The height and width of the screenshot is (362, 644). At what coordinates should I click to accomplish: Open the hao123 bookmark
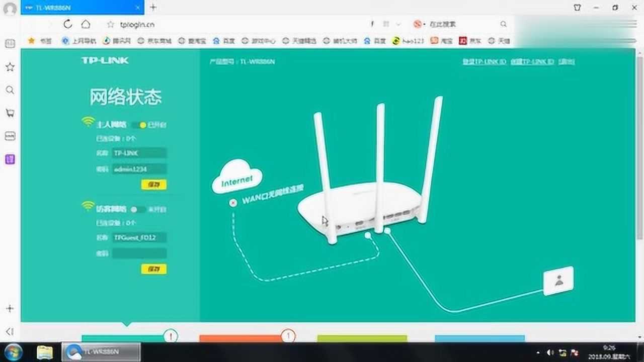pos(408,41)
